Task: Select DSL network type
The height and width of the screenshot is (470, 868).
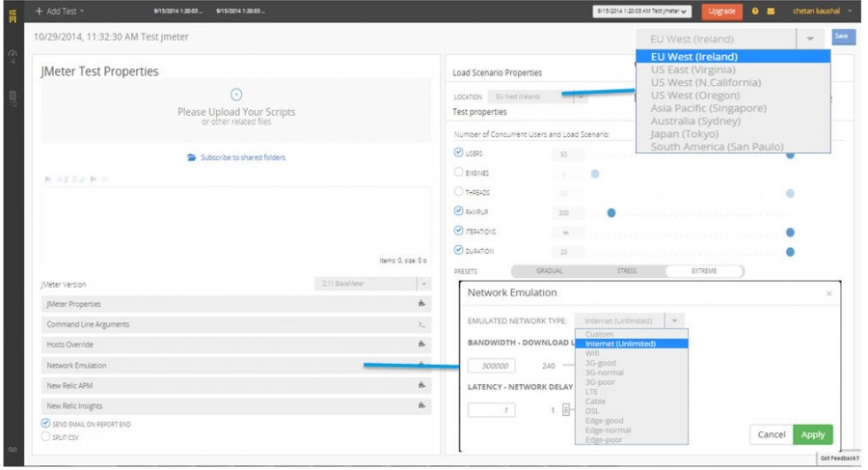Action: coord(631,411)
